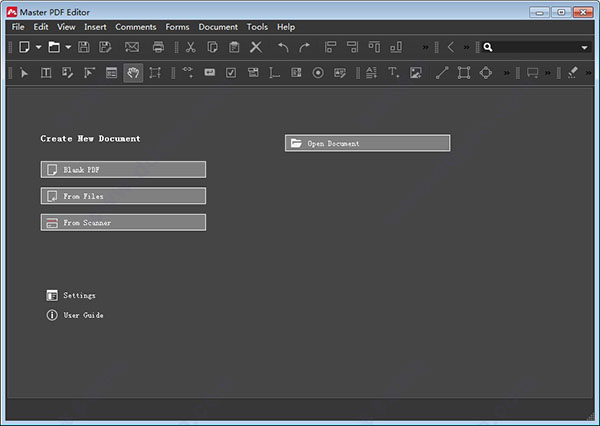Expand the overflow chevron after the Previous arrow
The width and height of the screenshot is (600, 426).
(x=466, y=47)
